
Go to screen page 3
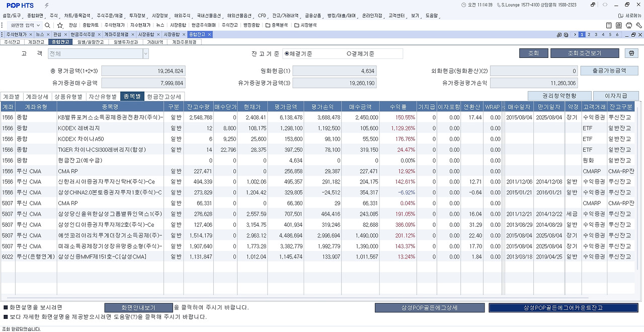point(596,34)
